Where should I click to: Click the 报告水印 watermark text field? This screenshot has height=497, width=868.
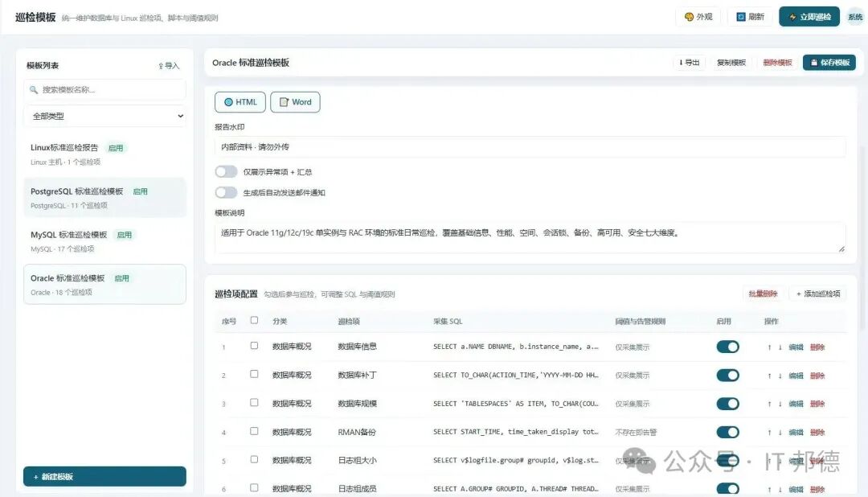[x=530, y=147]
